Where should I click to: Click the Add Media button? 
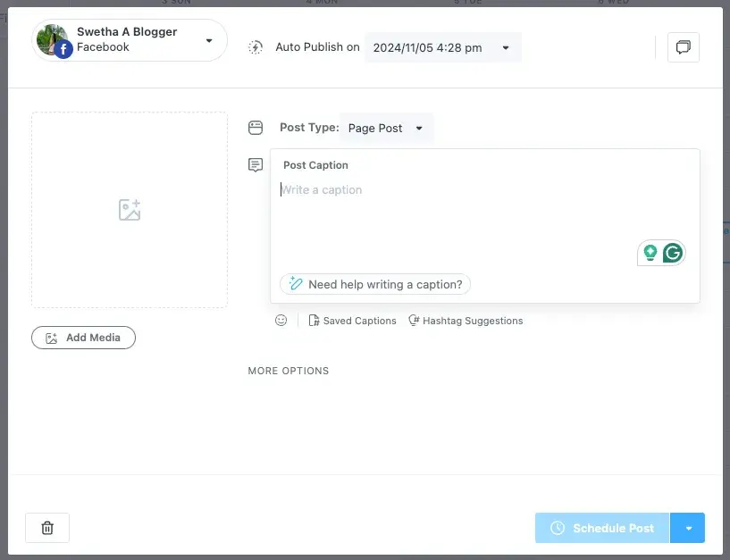coord(83,338)
